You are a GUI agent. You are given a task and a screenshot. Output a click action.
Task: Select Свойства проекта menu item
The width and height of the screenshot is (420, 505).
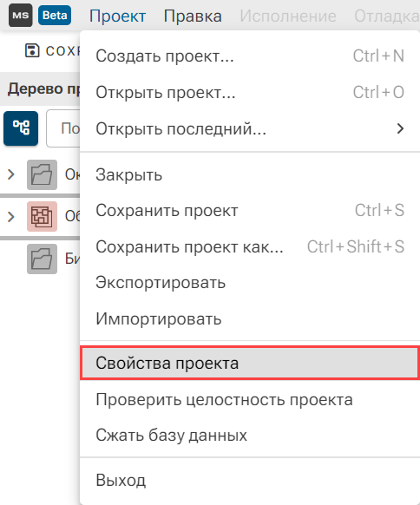click(250, 363)
